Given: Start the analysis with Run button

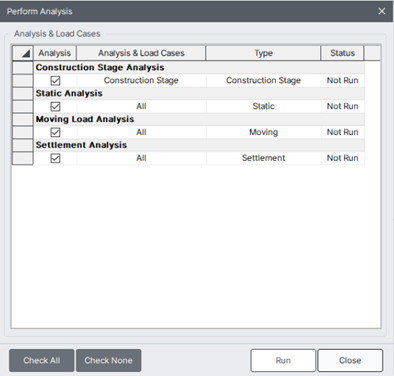Looking at the screenshot, I should pyautogui.click(x=283, y=360).
